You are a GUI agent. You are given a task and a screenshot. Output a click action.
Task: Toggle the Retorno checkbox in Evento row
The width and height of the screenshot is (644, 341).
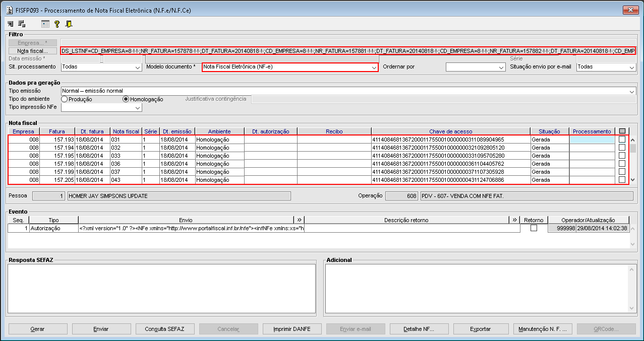534,228
